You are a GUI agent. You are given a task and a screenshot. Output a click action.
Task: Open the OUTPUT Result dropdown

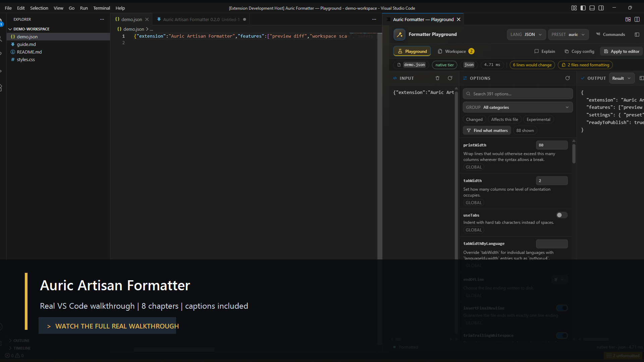tap(622, 78)
